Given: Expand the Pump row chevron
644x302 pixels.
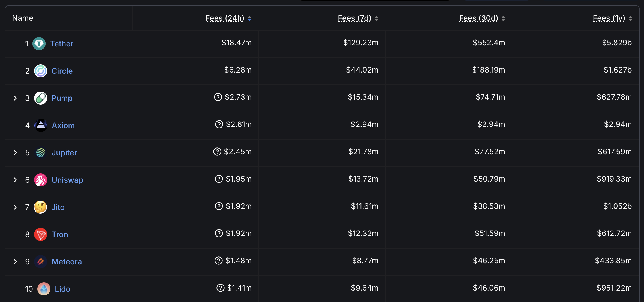Looking at the screenshot, I should (15, 98).
